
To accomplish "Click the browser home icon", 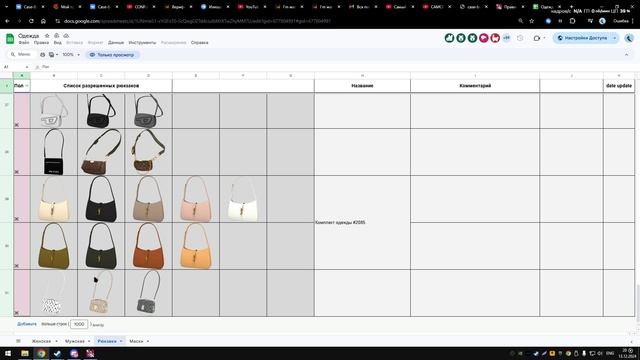I will click(x=43, y=21).
